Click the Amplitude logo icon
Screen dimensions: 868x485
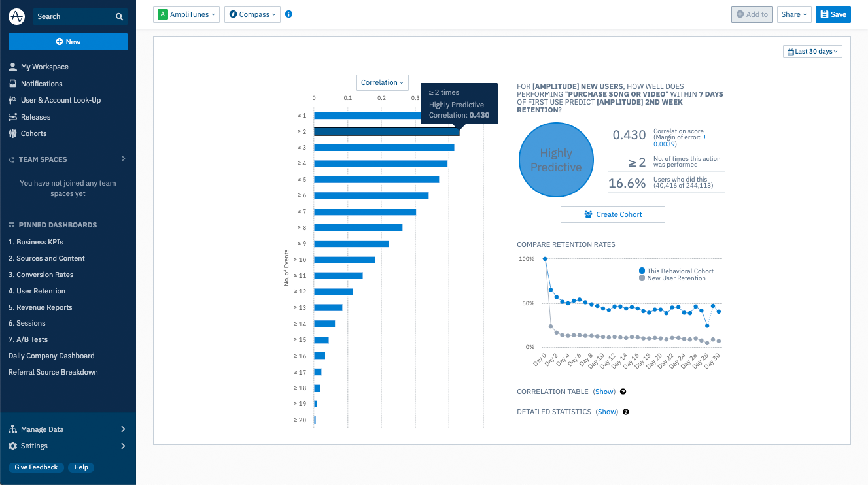(16, 16)
